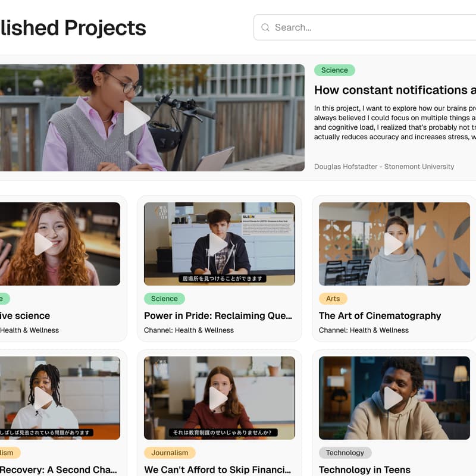Image resolution: width=476 pixels, height=476 pixels.
Task: Open We Can't Afford to Skip Financi... title
Action: (217, 469)
